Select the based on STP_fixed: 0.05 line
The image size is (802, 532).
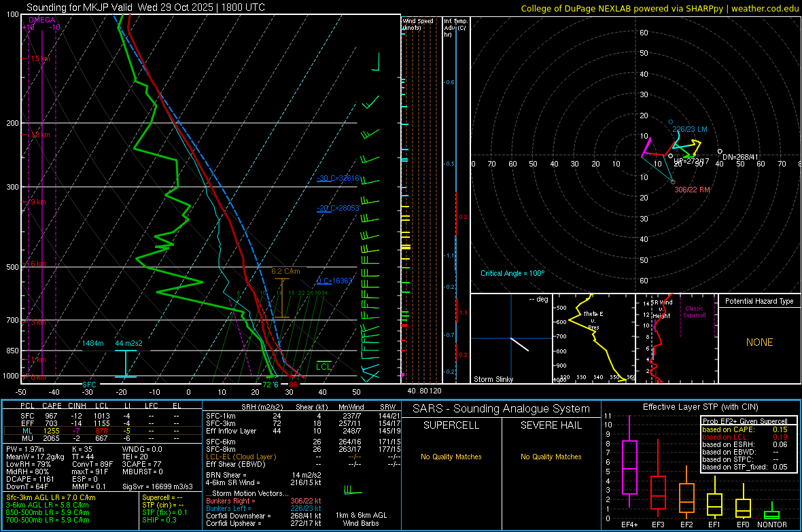tap(745, 467)
